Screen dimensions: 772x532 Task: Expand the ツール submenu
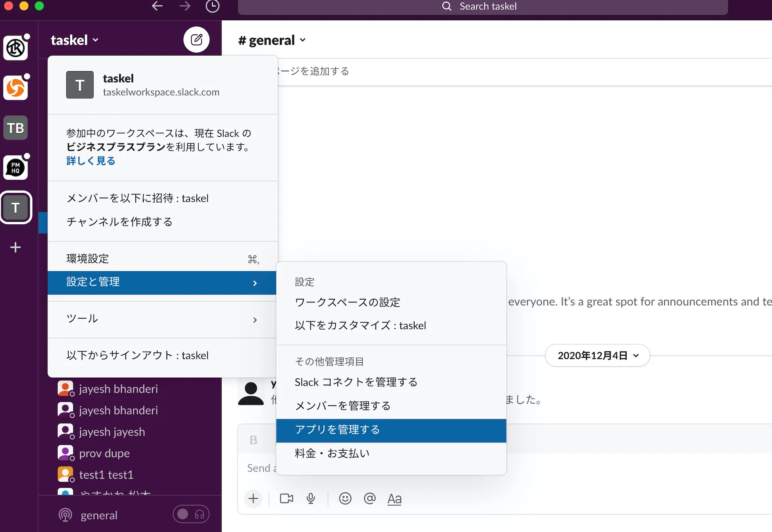tap(162, 319)
